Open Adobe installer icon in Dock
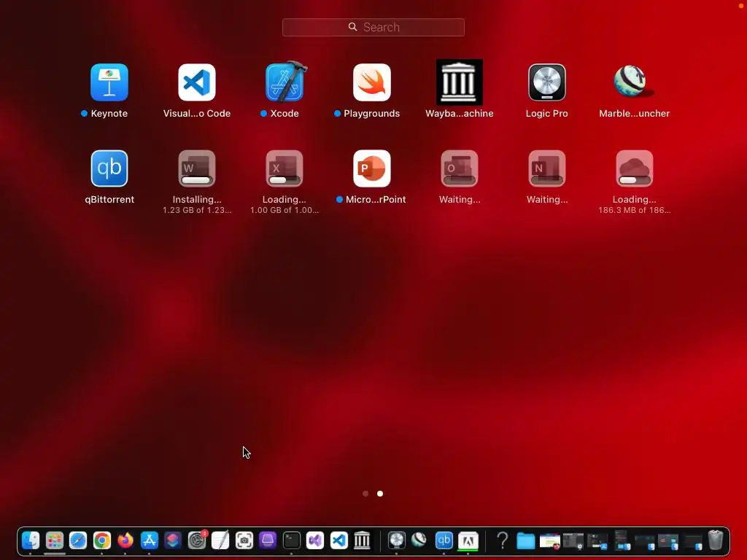 coord(468,540)
